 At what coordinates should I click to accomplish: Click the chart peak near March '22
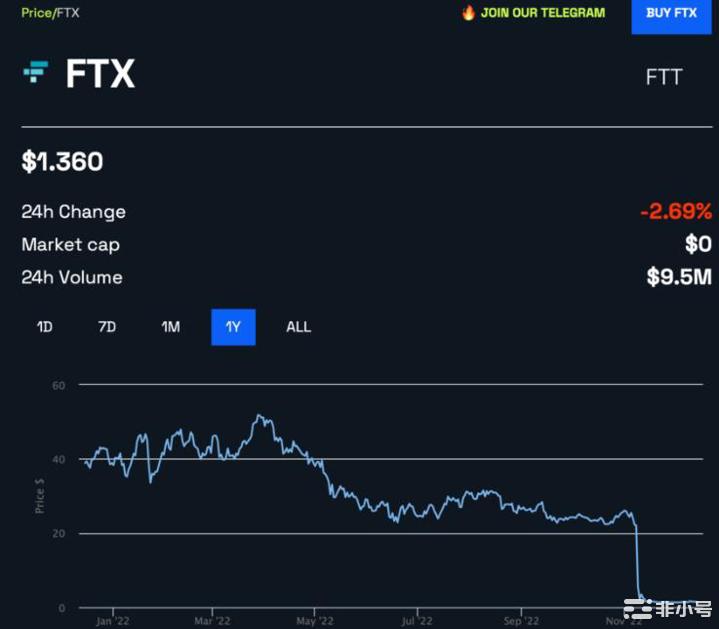(x=260, y=416)
